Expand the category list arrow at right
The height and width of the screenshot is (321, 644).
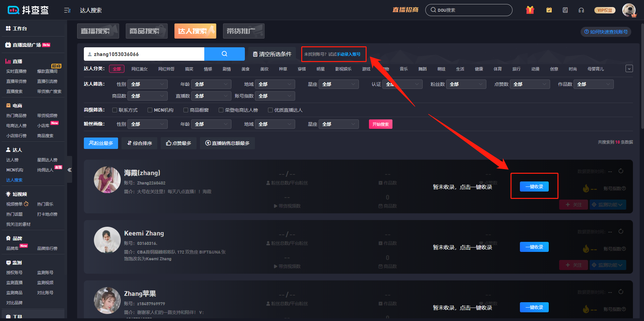629,69
